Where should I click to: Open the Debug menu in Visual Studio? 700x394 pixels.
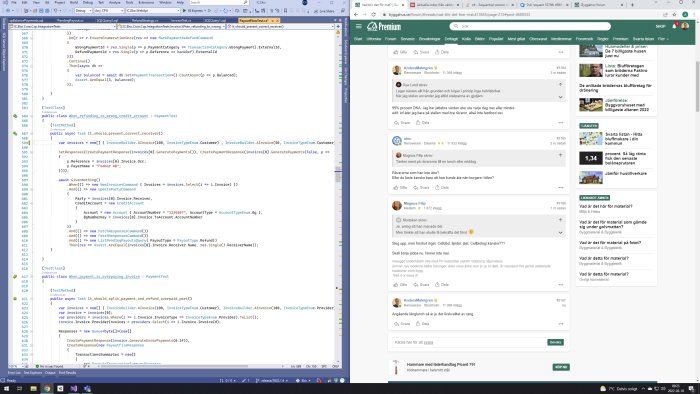pyautogui.click(x=88, y=3)
